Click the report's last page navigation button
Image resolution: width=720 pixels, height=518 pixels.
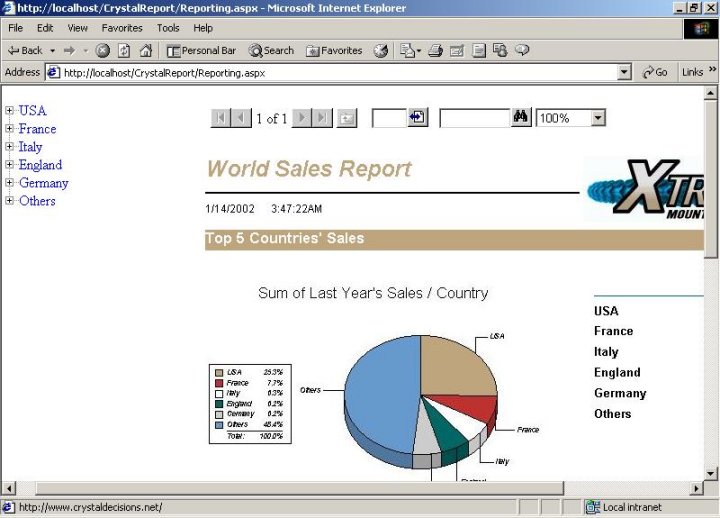(322, 118)
